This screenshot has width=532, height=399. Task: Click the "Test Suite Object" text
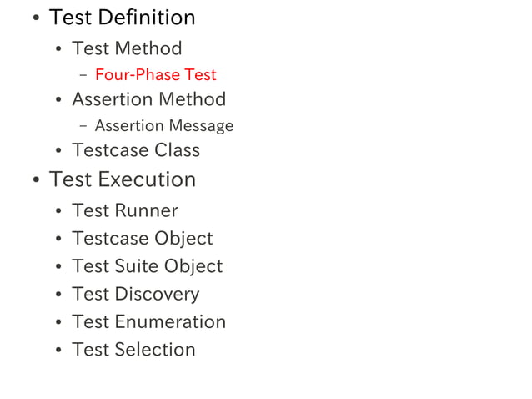(147, 266)
